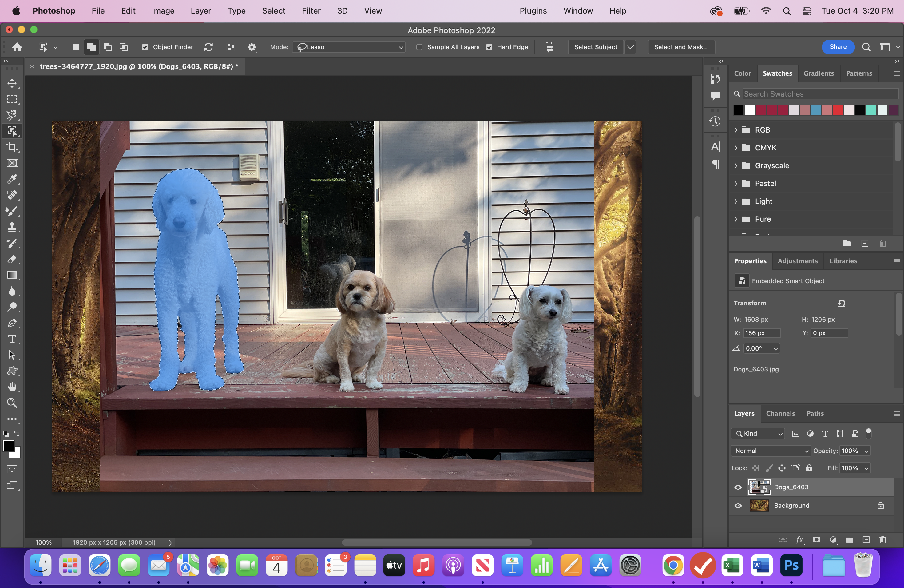Expand the Grayscale swatch group
The width and height of the screenshot is (904, 588).
736,165
